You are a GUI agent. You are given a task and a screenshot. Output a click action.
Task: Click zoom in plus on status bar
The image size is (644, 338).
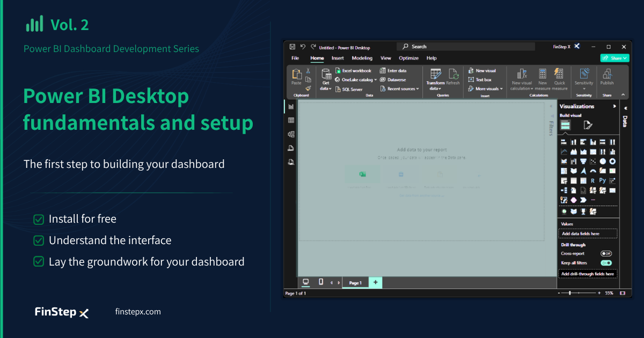click(x=599, y=293)
